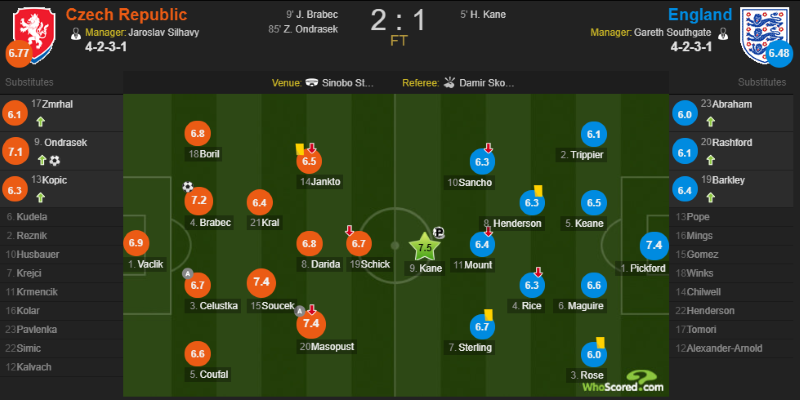This screenshot has height=400, width=800.
Task: Open manager Gareth Southgate's profile
Action: (672, 33)
